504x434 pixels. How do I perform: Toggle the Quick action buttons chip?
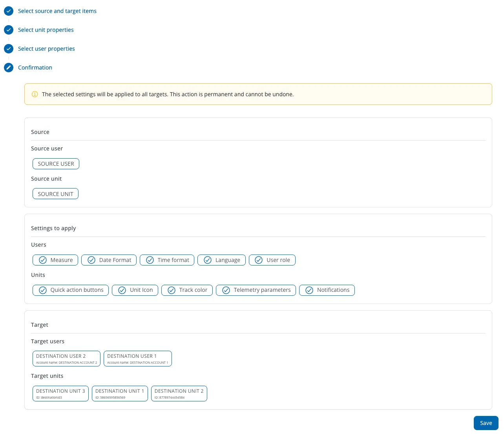[x=71, y=290]
